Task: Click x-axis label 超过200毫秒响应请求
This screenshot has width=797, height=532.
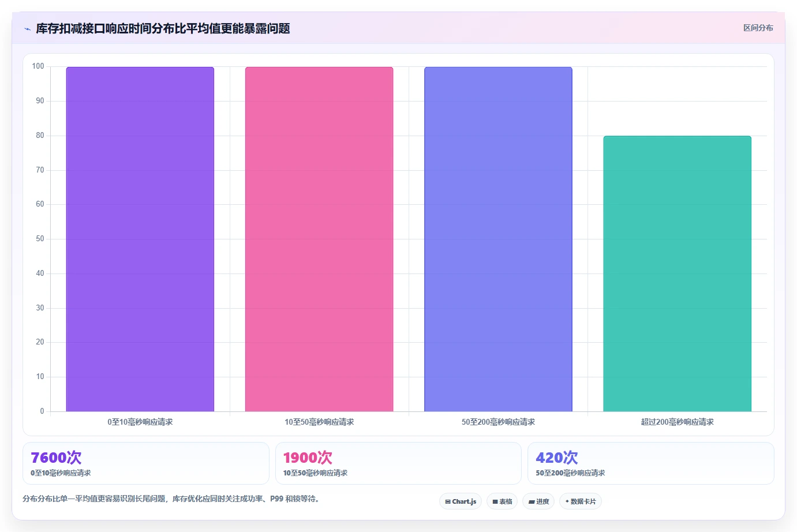Action: click(x=678, y=422)
